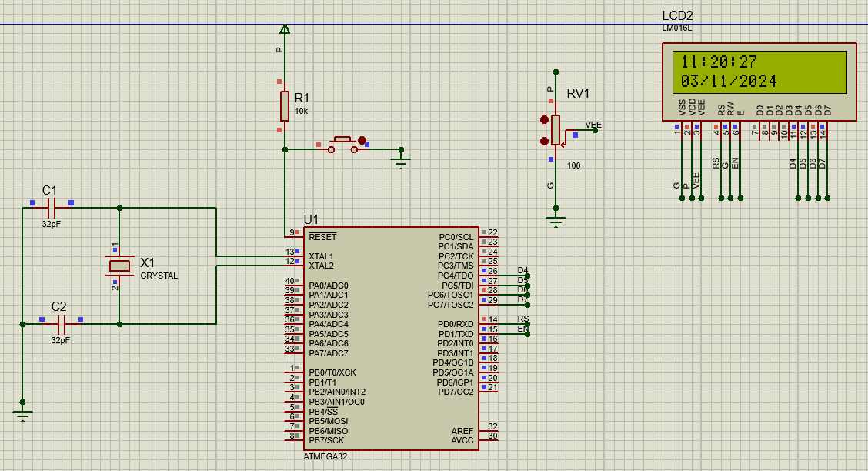
Task: Click the 100 value beside RV1
Action: point(573,165)
